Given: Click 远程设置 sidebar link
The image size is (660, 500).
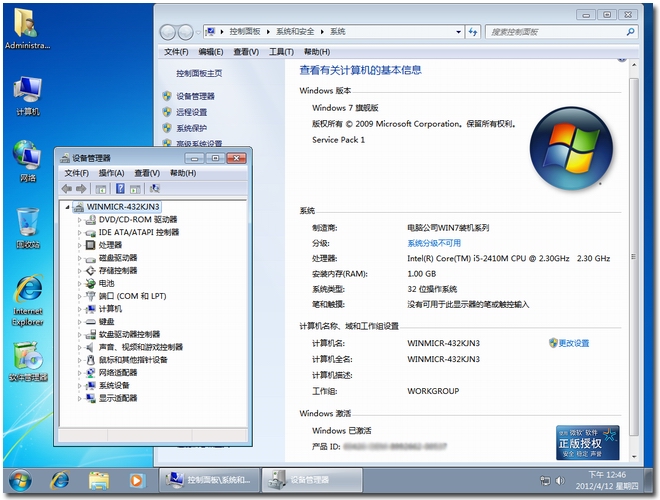Looking at the screenshot, I should pyautogui.click(x=192, y=112).
